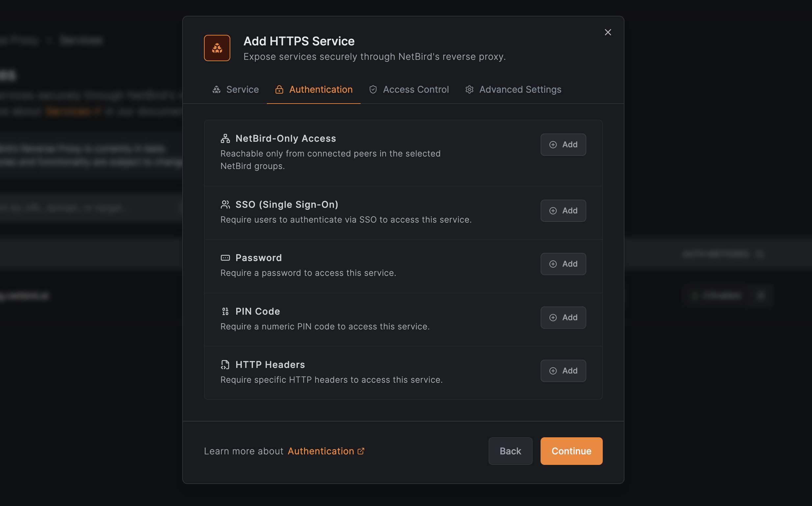Click the PIN Code binary icon
This screenshot has width=812, height=506.
pyautogui.click(x=225, y=311)
